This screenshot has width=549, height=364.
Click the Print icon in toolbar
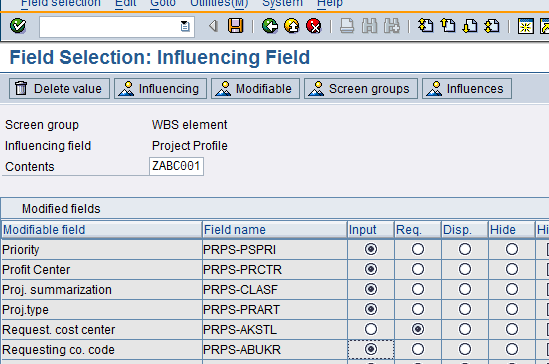pos(347,26)
